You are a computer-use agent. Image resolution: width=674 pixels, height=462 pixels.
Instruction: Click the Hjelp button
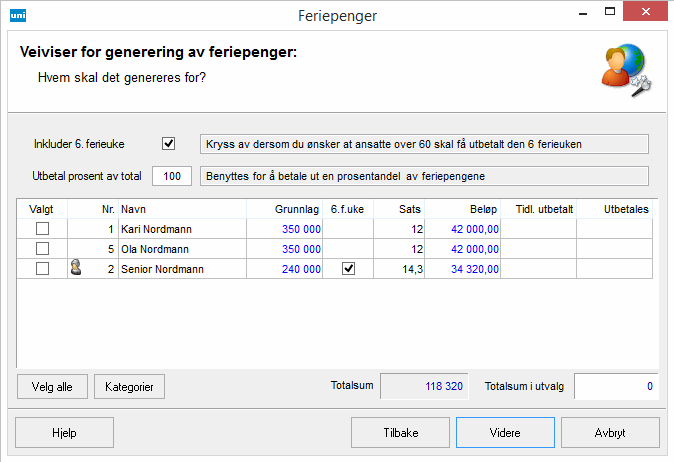(x=64, y=433)
